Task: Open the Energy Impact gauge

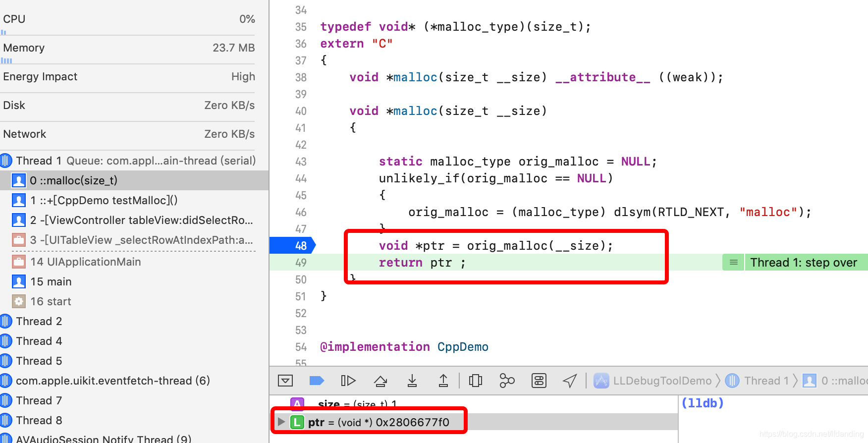Action: 129,77
